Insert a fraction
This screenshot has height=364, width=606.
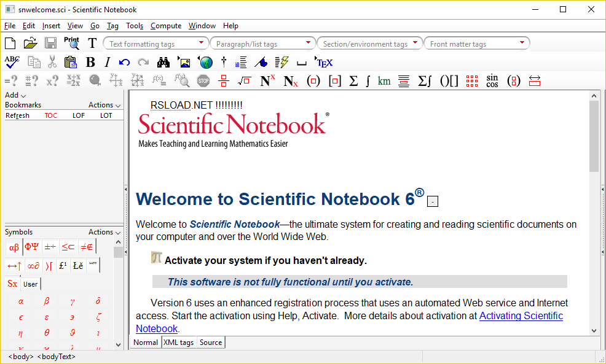(x=224, y=80)
